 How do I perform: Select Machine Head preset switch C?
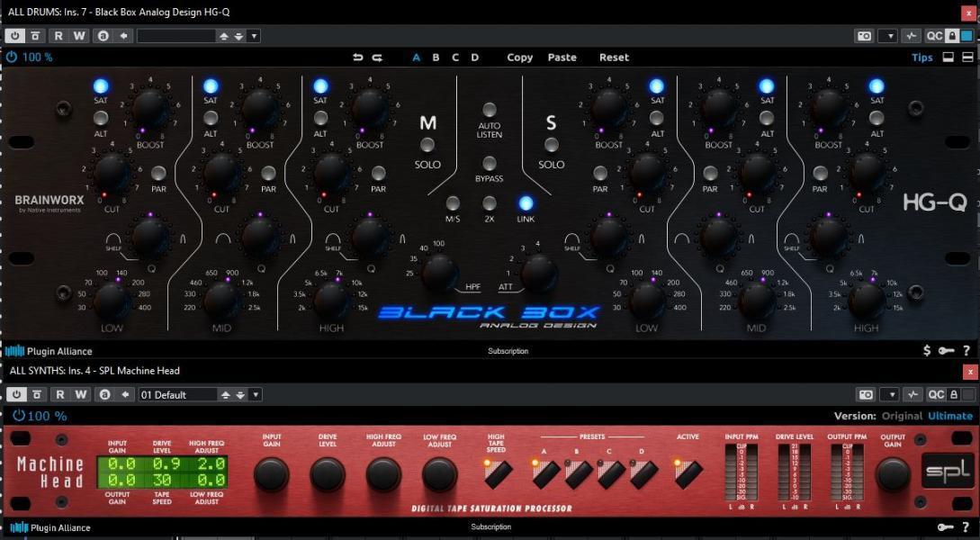point(610,475)
